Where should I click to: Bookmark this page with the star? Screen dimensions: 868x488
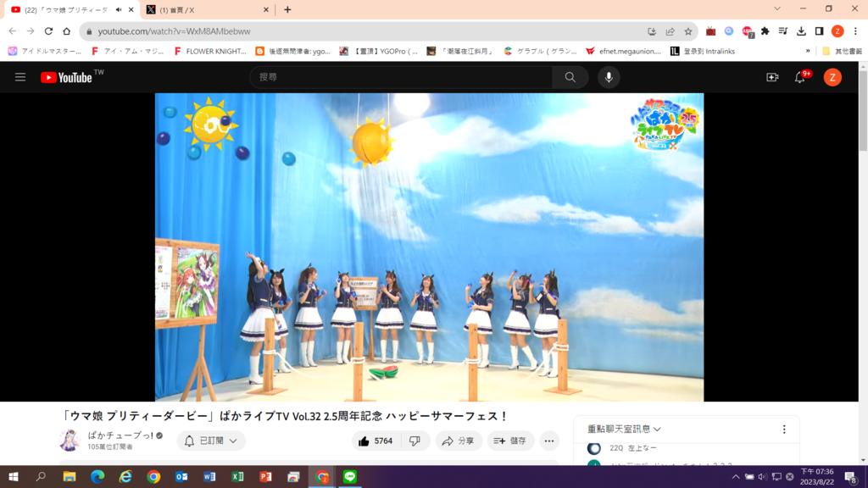[x=688, y=31]
